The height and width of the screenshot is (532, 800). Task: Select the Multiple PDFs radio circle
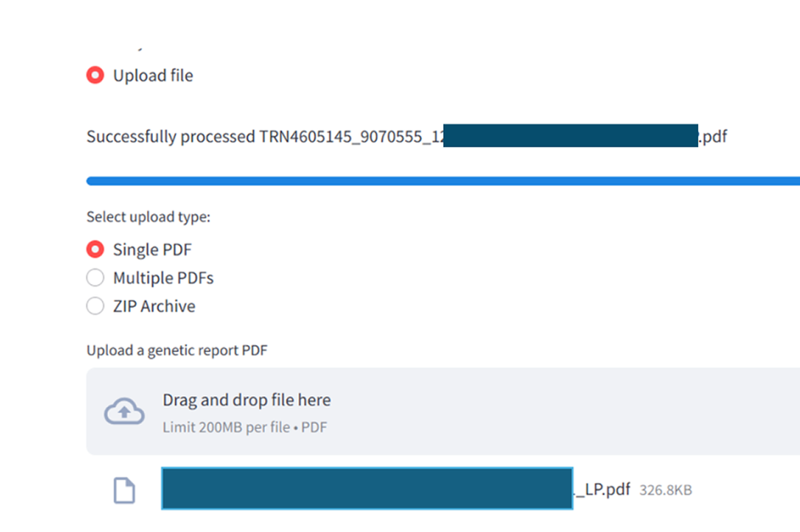pos(95,278)
